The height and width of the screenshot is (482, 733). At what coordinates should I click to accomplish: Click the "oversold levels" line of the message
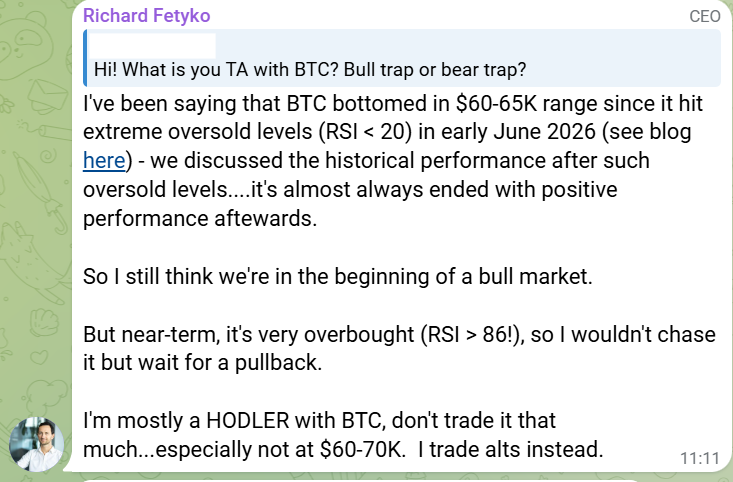350,190
